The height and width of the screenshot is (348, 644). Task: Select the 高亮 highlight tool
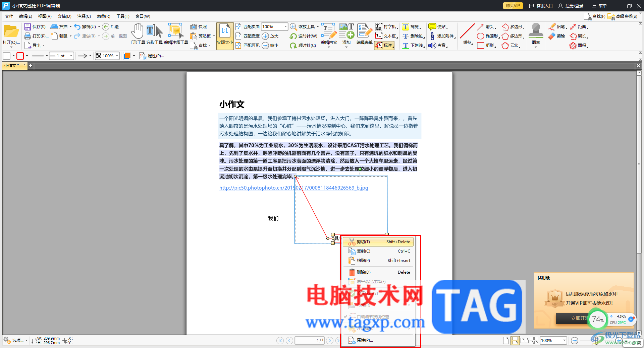411,27
